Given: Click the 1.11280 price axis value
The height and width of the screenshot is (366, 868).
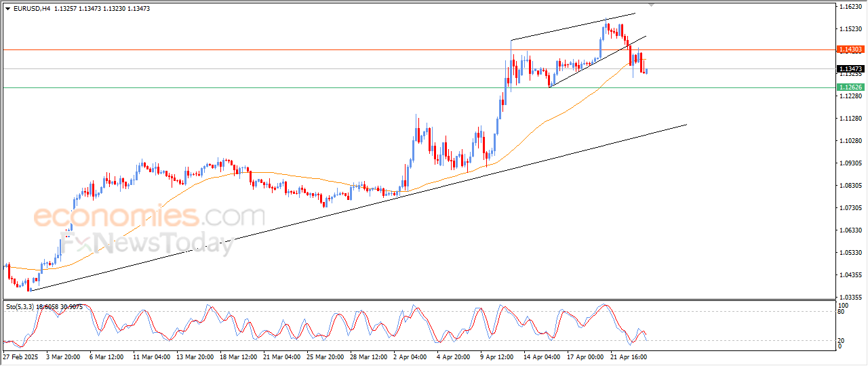Looking at the screenshot, I should 850,119.
